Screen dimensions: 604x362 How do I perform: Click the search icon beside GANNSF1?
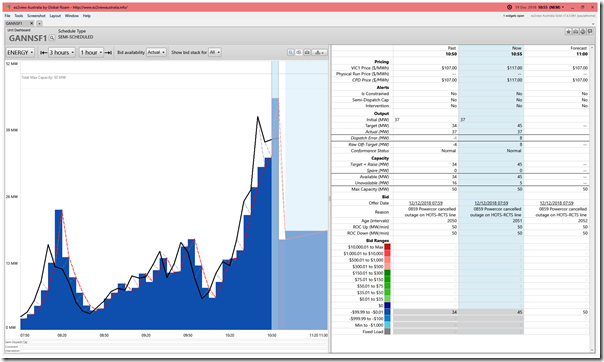52,38
